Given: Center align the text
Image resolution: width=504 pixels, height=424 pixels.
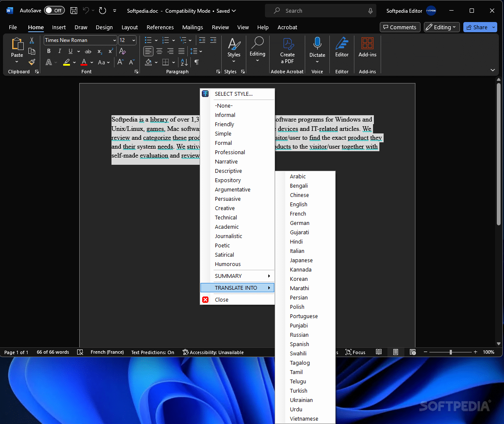Looking at the screenshot, I should pos(159,51).
